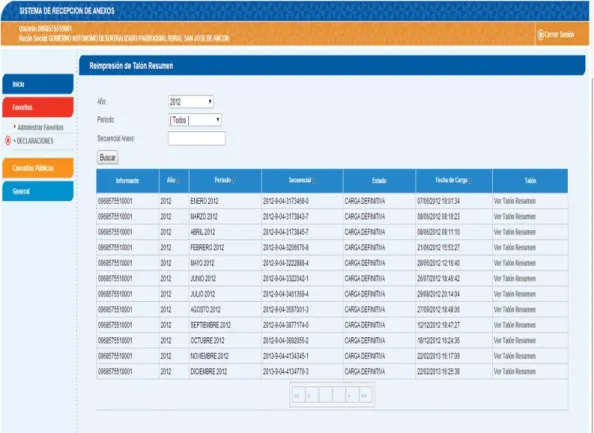Click the red circle icon beside DECLARACIONES
Screen dimensions: 594x433
coord(8,141)
